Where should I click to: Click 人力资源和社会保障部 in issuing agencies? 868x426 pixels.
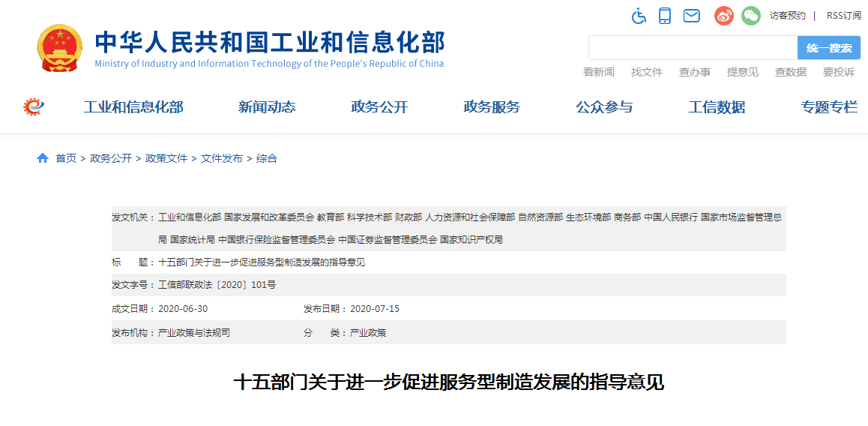(470, 217)
